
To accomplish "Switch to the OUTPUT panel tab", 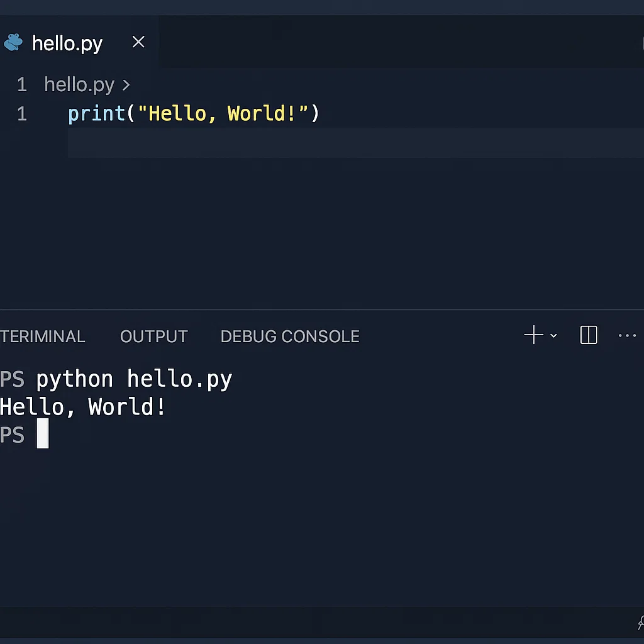I will tap(153, 336).
